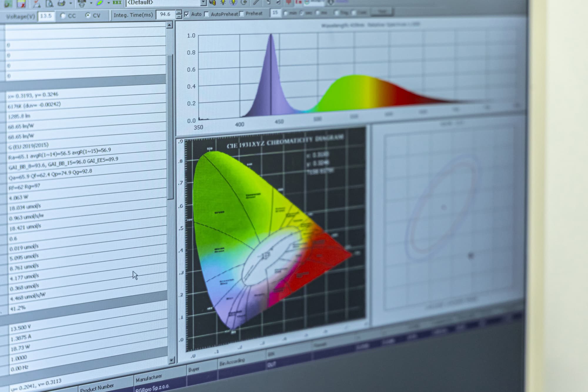Click the BIN funnel icon
This screenshot has width=588, height=392.
(82, 3)
